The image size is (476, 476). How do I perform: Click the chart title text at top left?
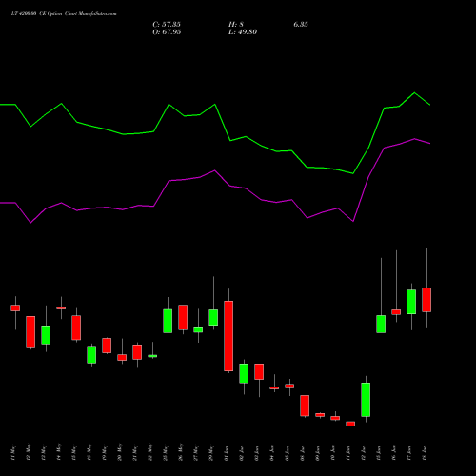[64, 14]
